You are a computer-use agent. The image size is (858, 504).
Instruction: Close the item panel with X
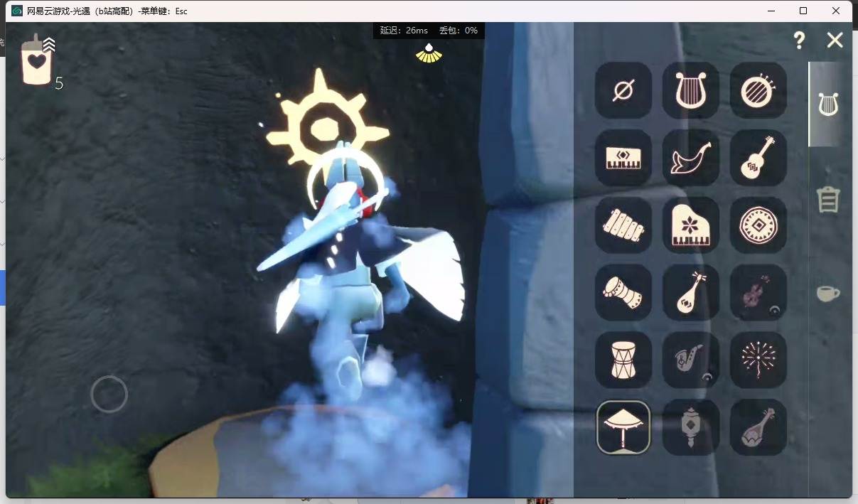835,41
